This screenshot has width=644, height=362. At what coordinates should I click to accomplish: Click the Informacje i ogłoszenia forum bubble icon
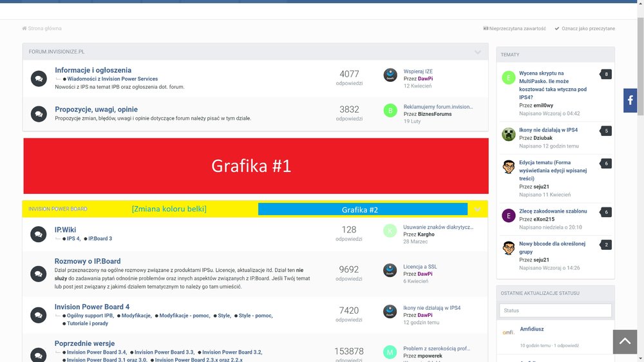[x=39, y=79]
